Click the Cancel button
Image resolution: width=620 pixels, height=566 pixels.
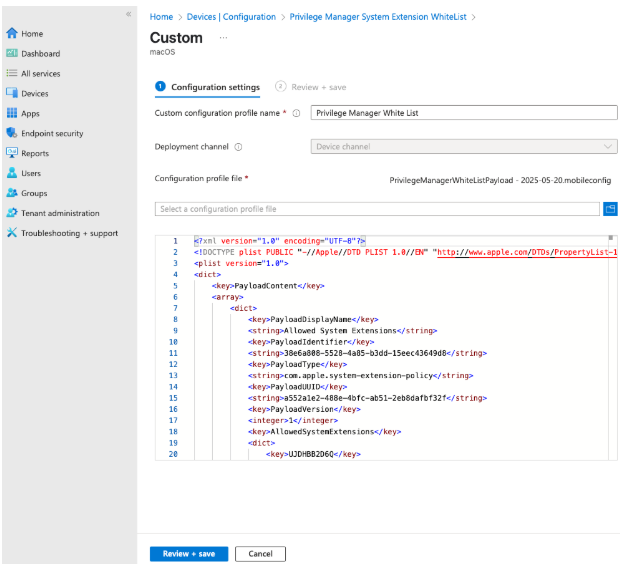click(260, 554)
